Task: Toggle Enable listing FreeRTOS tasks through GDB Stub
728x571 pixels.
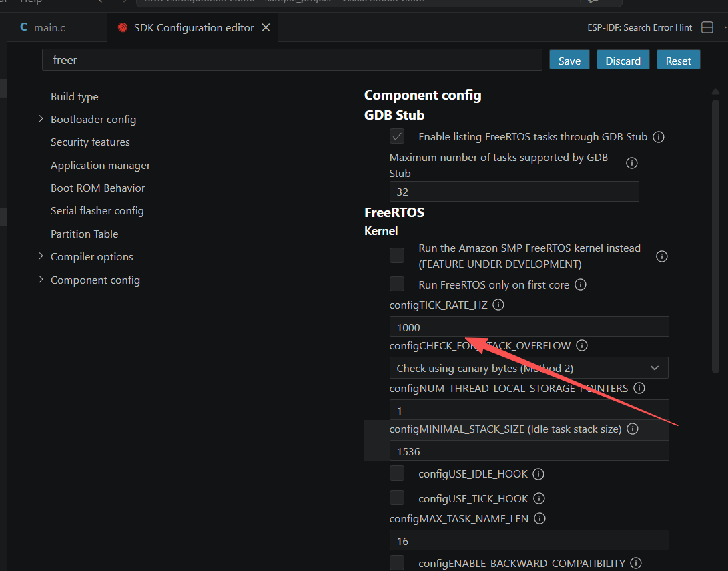Action: coord(397,136)
